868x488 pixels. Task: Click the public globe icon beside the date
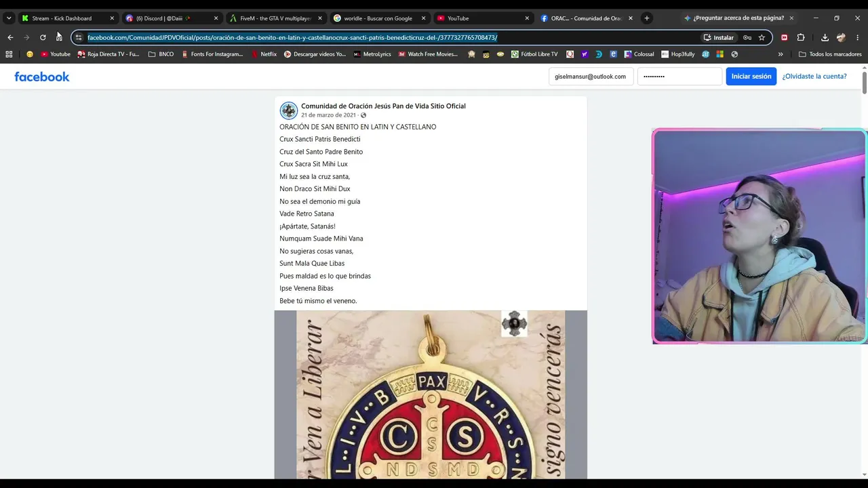point(363,115)
